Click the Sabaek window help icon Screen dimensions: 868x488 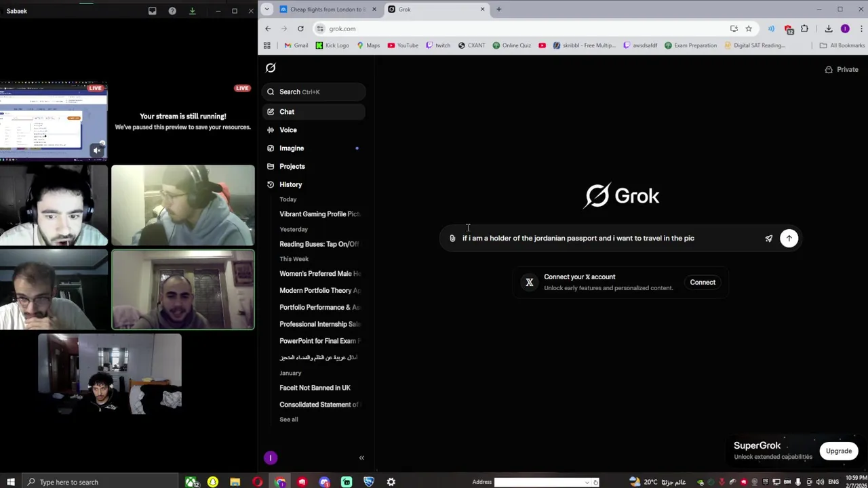172,11
